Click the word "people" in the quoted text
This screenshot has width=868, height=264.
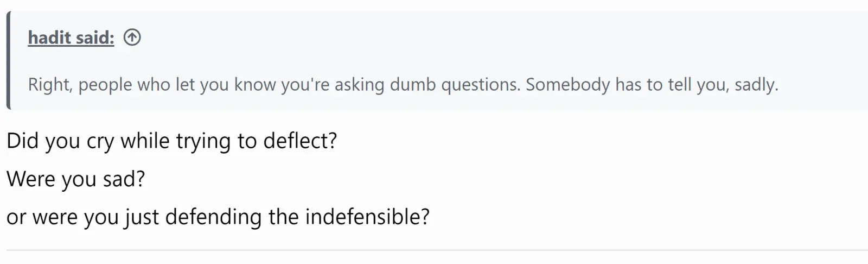coord(105,85)
